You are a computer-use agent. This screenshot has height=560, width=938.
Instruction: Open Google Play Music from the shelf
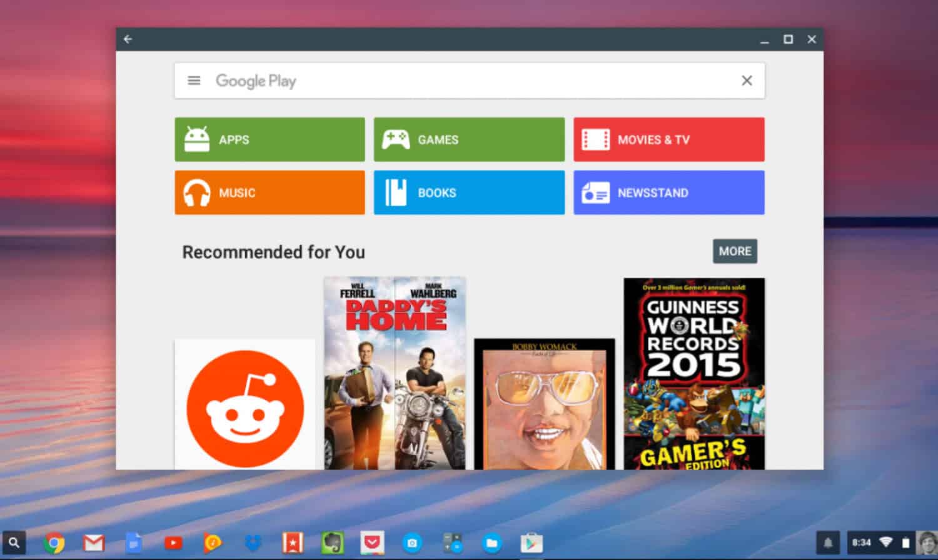click(213, 543)
